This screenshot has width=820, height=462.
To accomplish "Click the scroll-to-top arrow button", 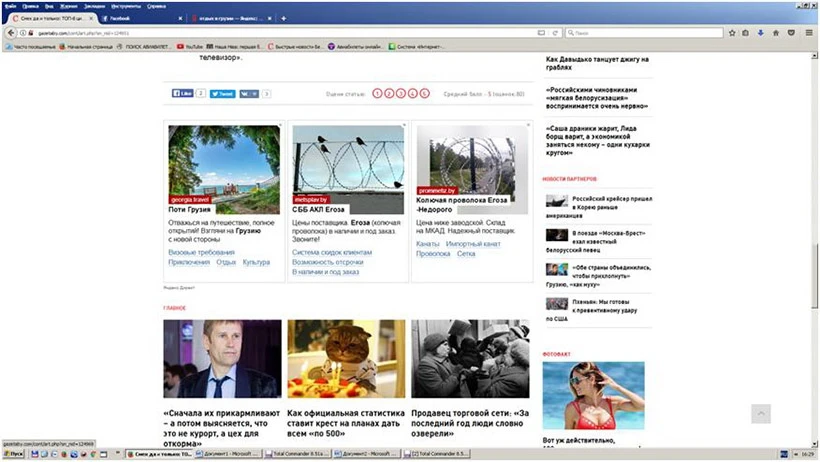I will coord(761,413).
